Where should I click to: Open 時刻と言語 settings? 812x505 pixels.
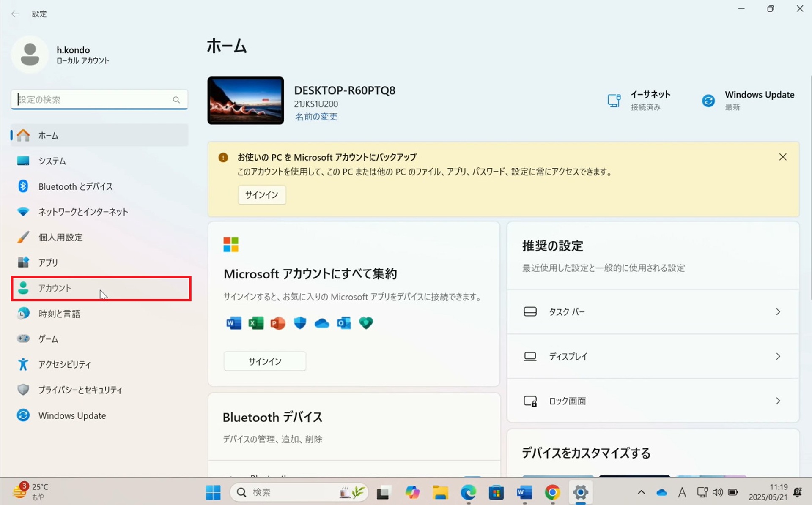click(99, 314)
